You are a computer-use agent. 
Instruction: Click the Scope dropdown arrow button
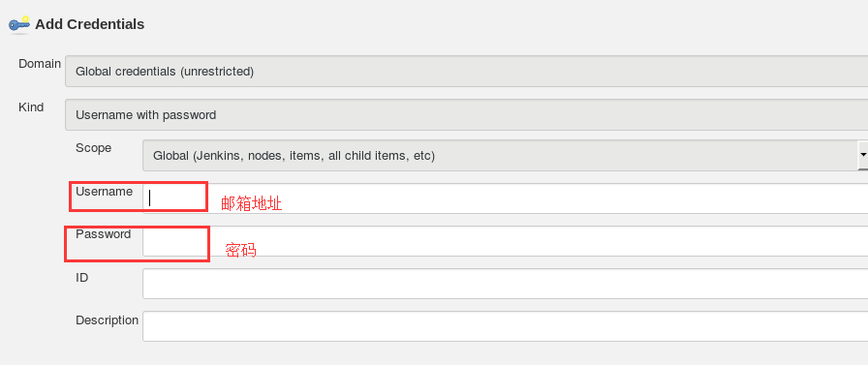[862, 156]
